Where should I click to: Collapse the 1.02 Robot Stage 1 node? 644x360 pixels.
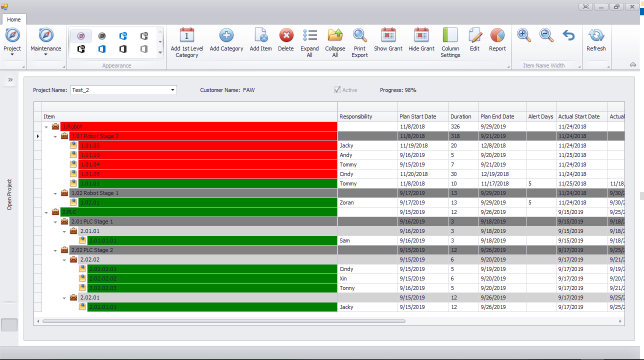(55, 193)
